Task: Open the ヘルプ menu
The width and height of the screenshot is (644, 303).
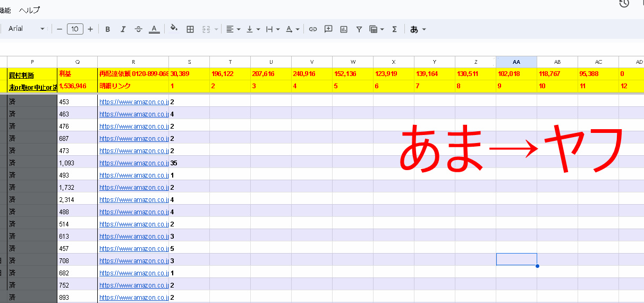Action: (29, 10)
